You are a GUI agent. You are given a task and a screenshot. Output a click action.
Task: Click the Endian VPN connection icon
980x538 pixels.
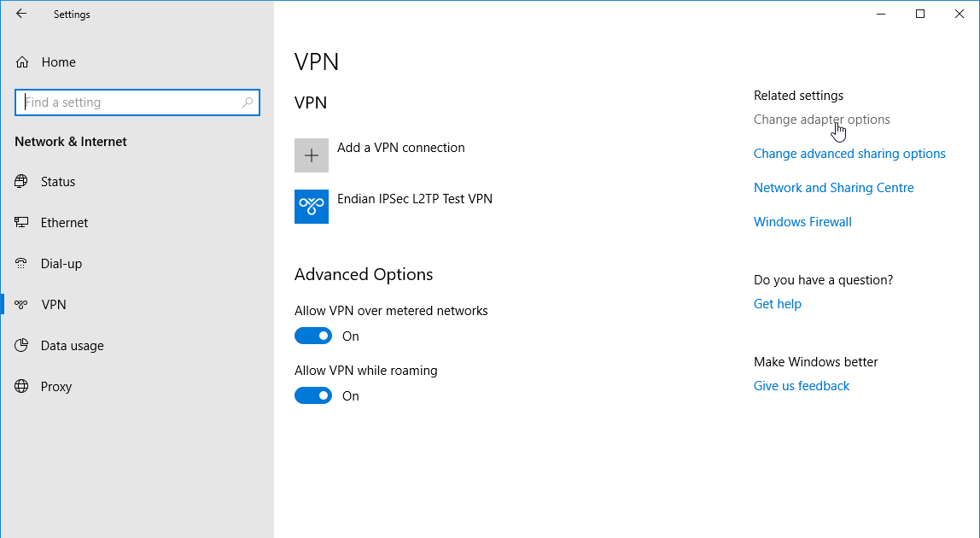[x=312, y=207]
